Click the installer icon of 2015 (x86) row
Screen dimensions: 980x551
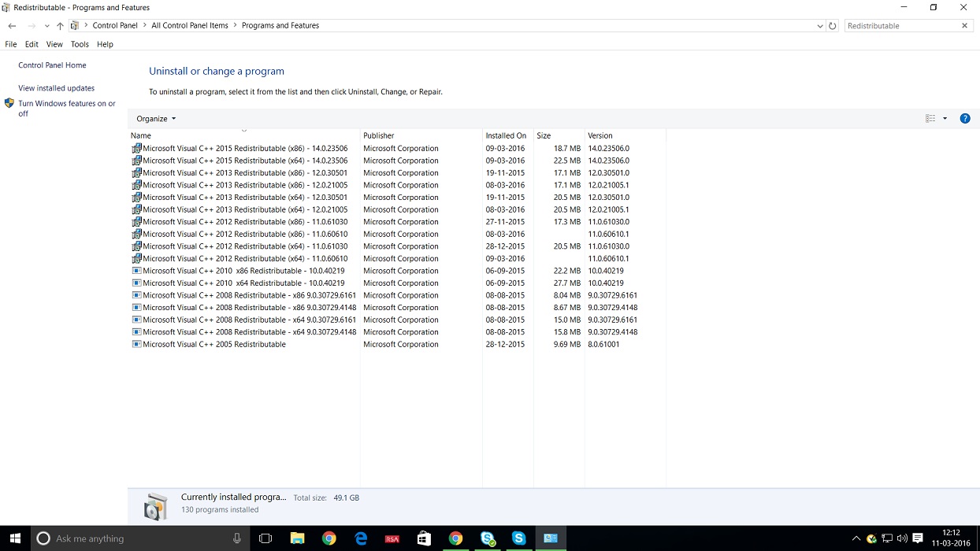(136, 148)
